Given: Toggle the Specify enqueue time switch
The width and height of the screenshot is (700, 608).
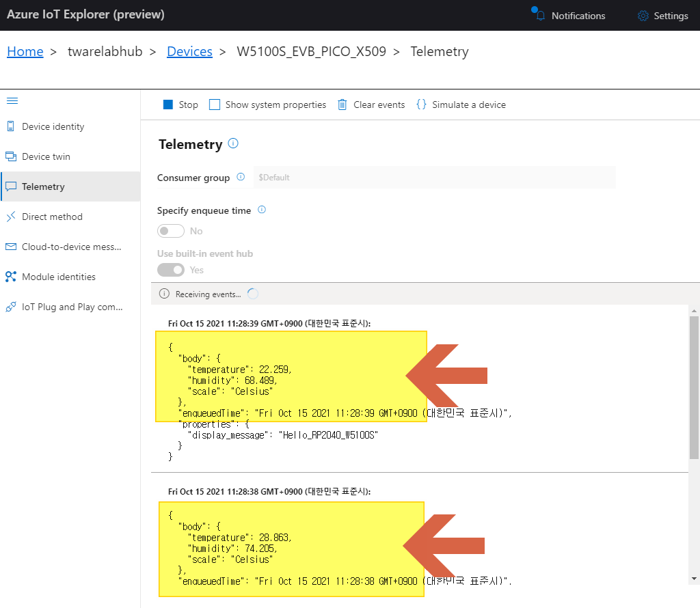Looking at the screenshot, I should point(170,231).
